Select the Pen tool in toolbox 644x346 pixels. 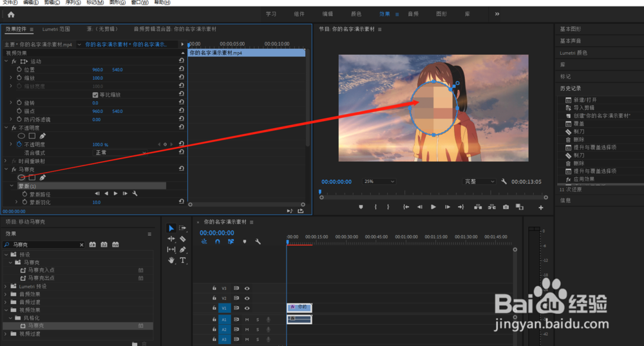coord(183,249)
